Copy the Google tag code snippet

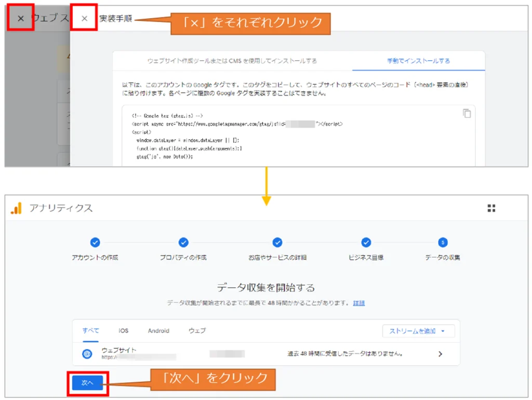pos(467,113)
